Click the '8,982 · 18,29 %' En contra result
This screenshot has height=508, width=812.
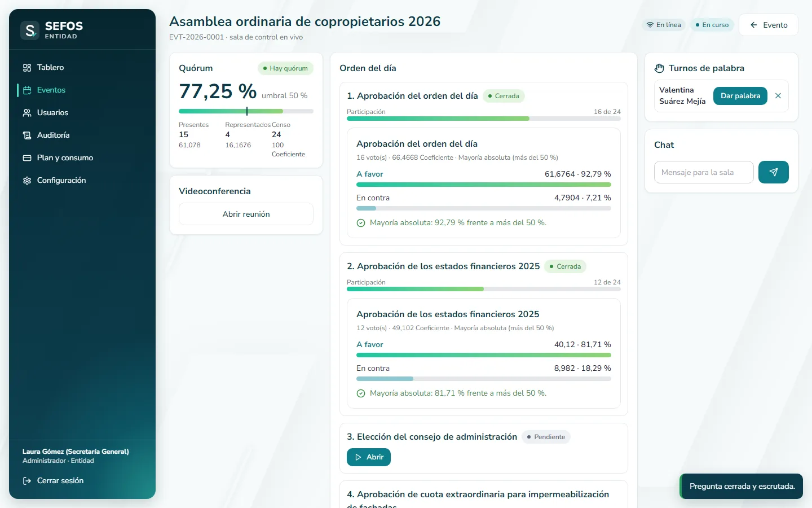[582, 368]
